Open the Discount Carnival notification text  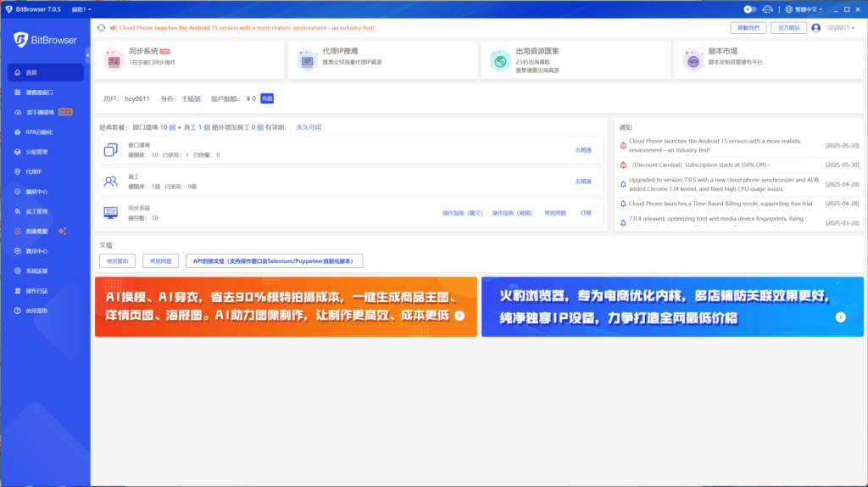tap(701, 165)
